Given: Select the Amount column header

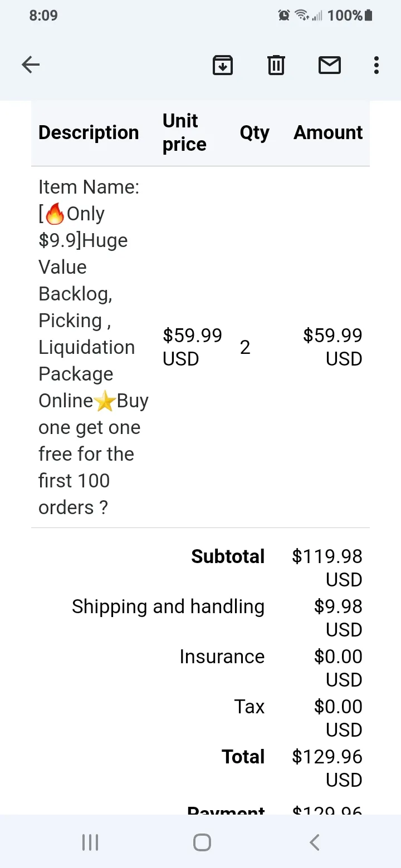Looking at the screenshot, I should (x=328, y=132).
